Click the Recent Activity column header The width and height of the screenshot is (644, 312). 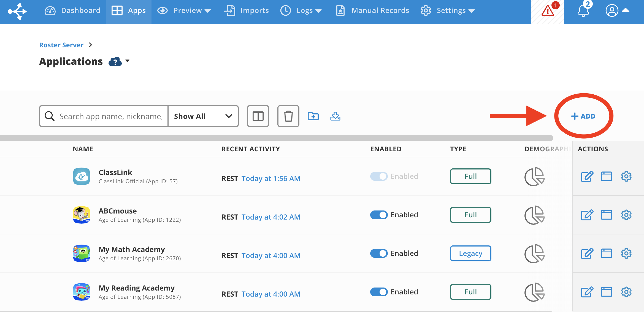pyautogui.click(x=251, y=149)
